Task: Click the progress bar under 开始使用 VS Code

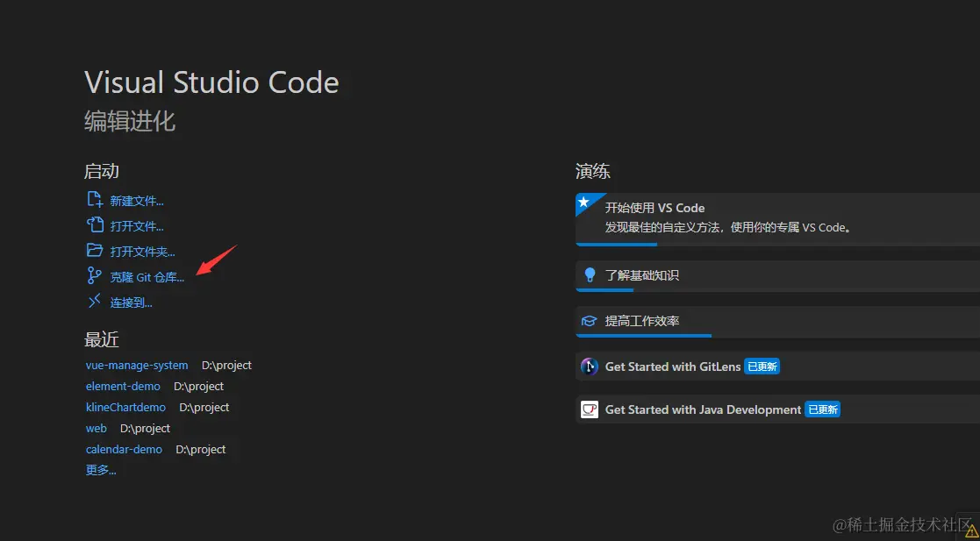Action: pyautogui.click(x=616, y=245)
